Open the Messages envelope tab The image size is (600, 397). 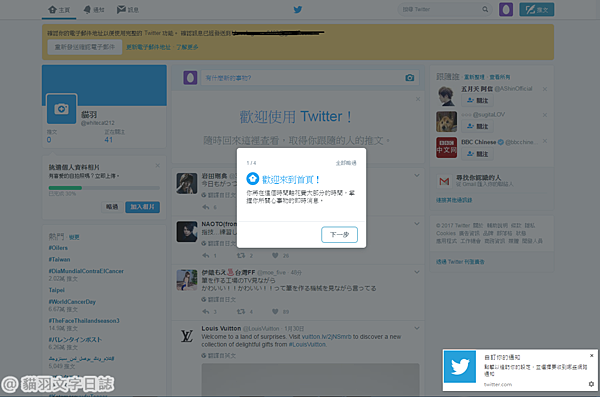(127, 10)
